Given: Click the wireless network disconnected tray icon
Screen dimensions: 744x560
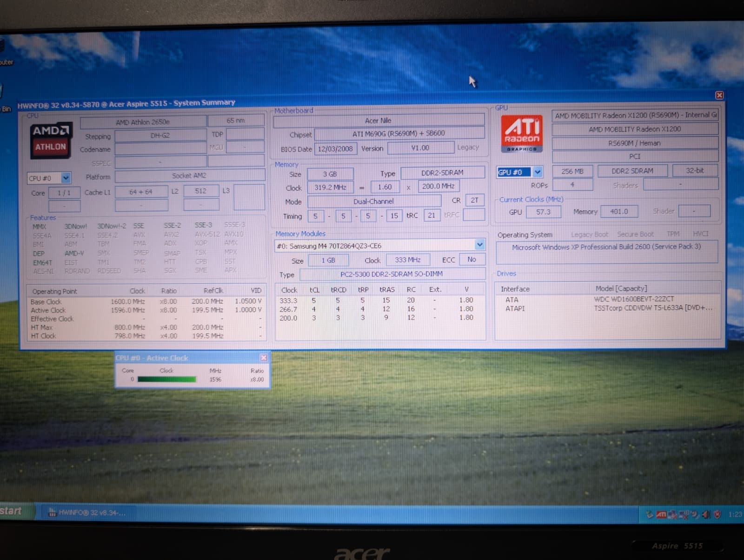Looking at the screenshot, I should 684,515.
